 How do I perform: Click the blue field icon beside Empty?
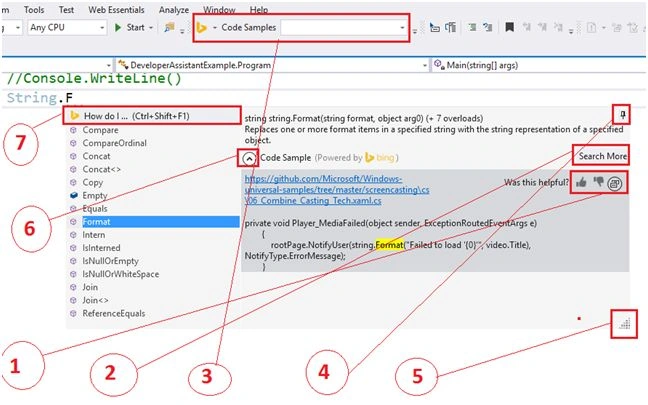tap(74, 195)
